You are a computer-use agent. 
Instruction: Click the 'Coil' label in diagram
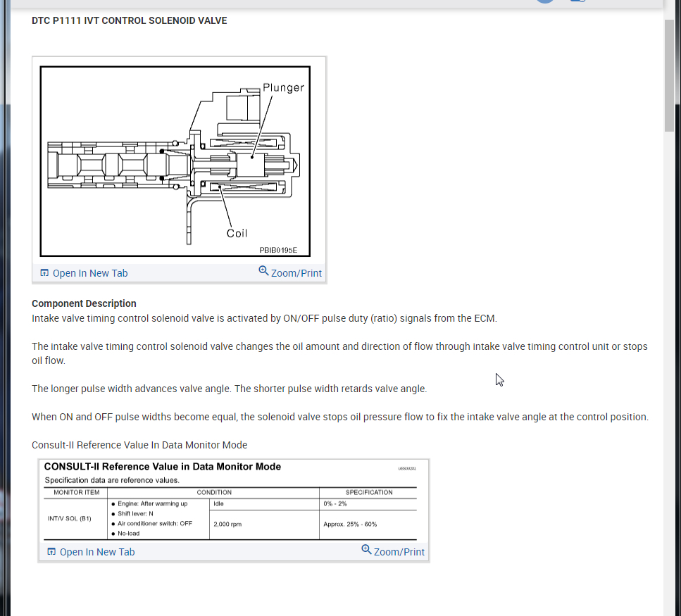[x=237, y=234]
